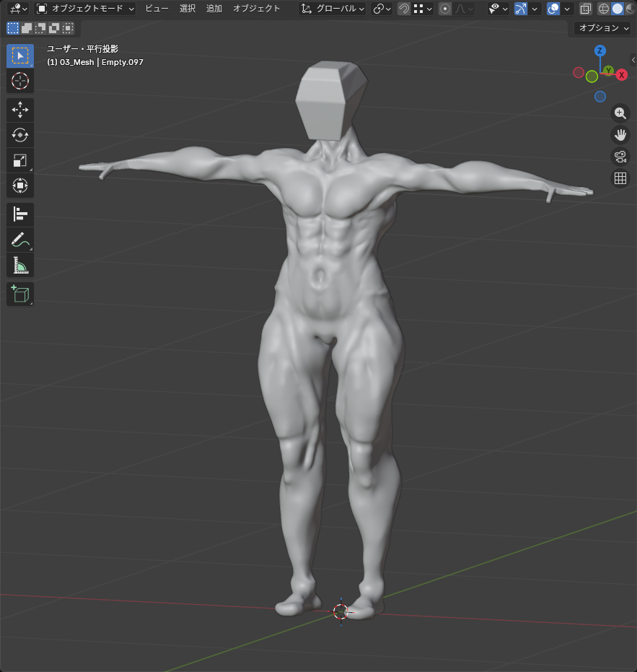Select the Annotate pencil tool
This screenshot has height=672, width=637.
(x=20, y=240)
